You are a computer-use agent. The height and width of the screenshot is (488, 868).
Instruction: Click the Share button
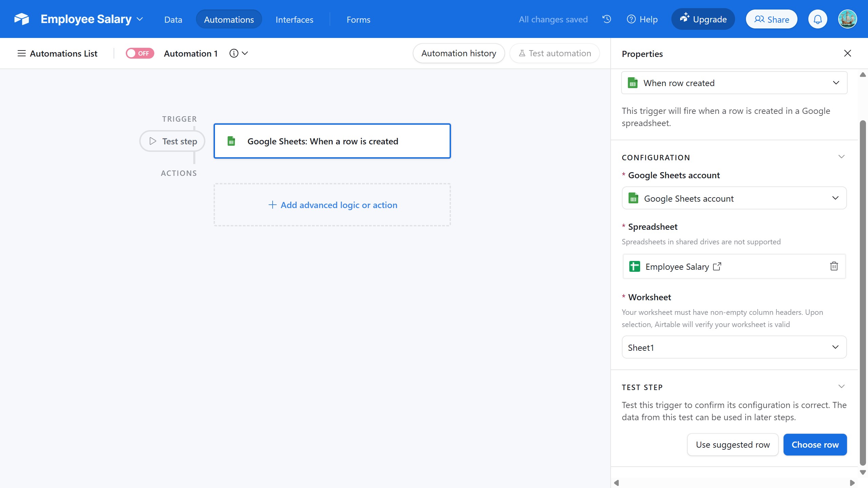point(771,19)
